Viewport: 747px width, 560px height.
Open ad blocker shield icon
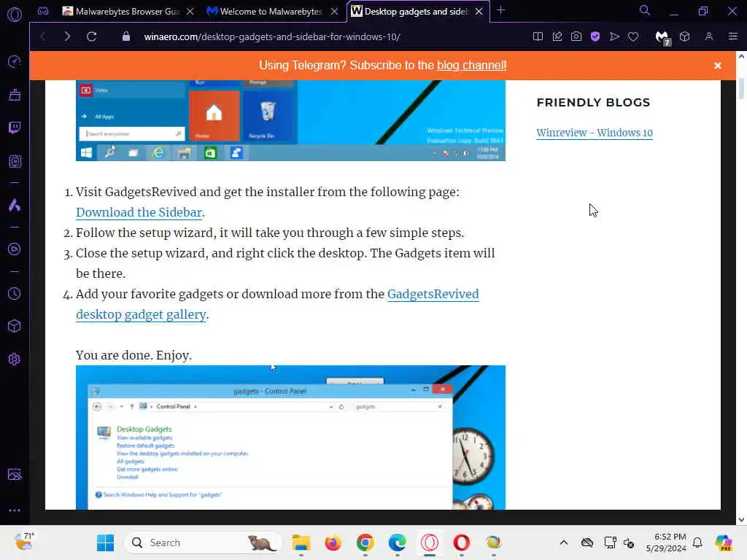(595, 36)
